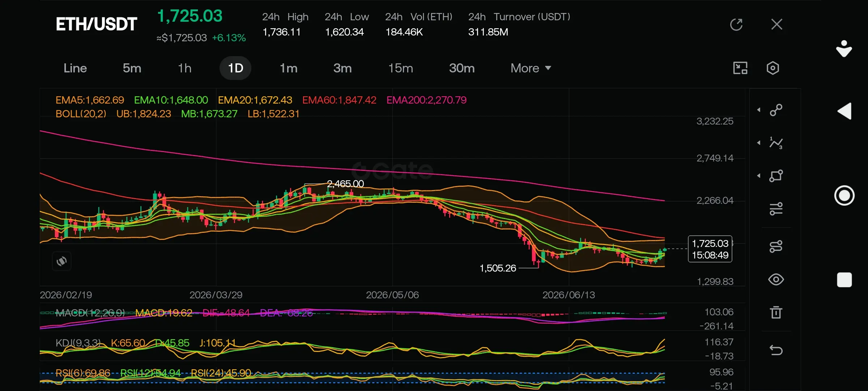Click the EMA20:1,672.43 indicator label
Screen dimensions: 868x391
coord(255,100)
